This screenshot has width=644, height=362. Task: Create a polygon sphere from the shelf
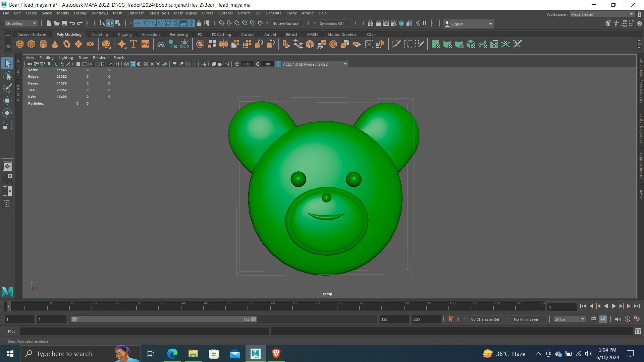(20, 44)
